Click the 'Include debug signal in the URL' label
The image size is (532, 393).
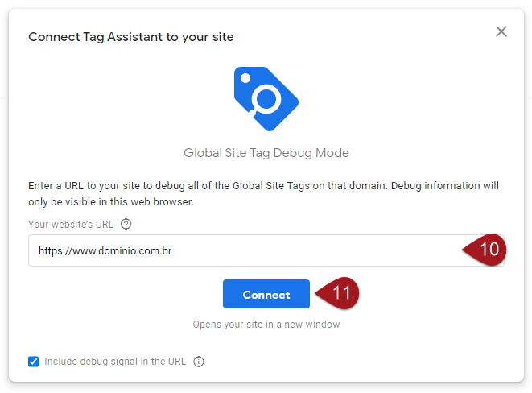(x=115, y=362)
